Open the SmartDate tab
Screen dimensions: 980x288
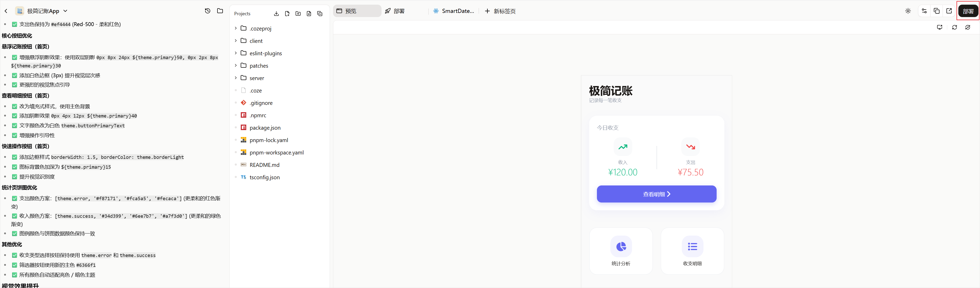pyautogui.click(x=454, y=11)
